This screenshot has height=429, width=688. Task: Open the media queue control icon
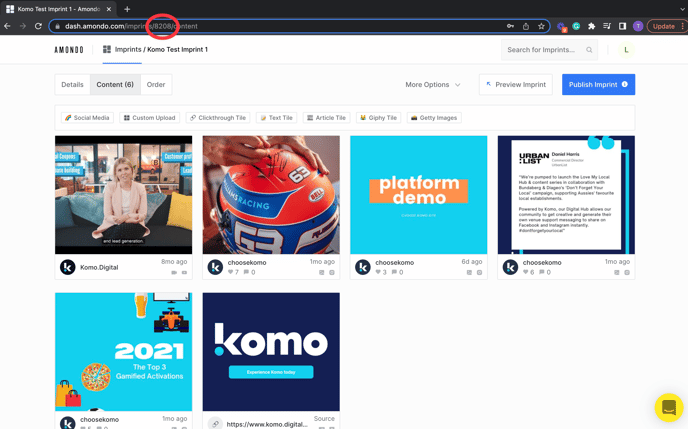607,26
